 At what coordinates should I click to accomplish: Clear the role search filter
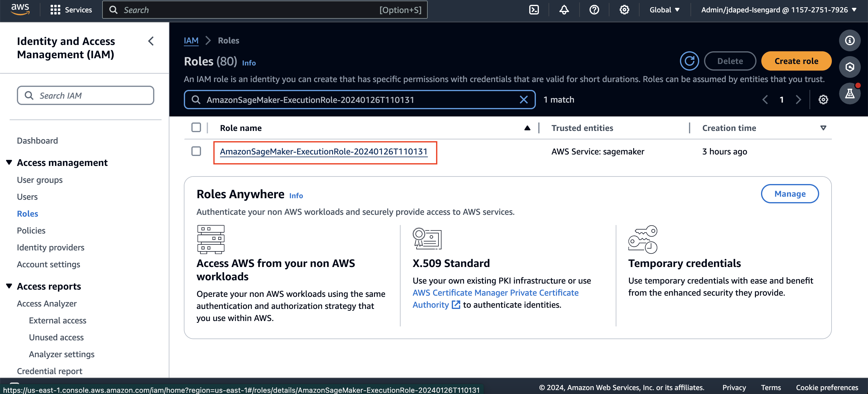[x=523, y=100]
